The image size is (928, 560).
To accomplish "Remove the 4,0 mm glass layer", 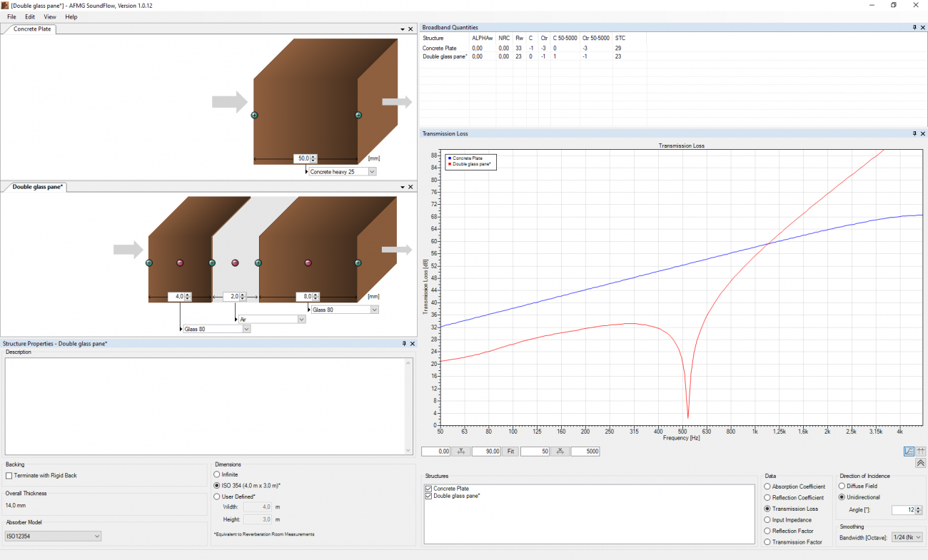I will point(180,263).
